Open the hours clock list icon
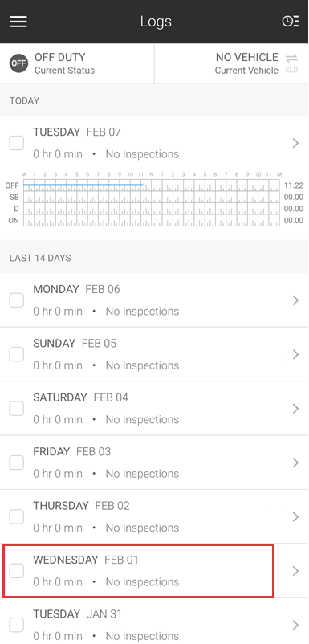Viewport: 309px width, 644px height. [x=290, y=22]
